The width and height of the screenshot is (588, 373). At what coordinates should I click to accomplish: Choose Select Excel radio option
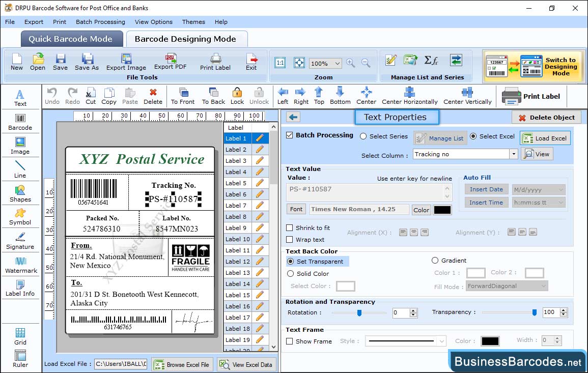[473, 136]
